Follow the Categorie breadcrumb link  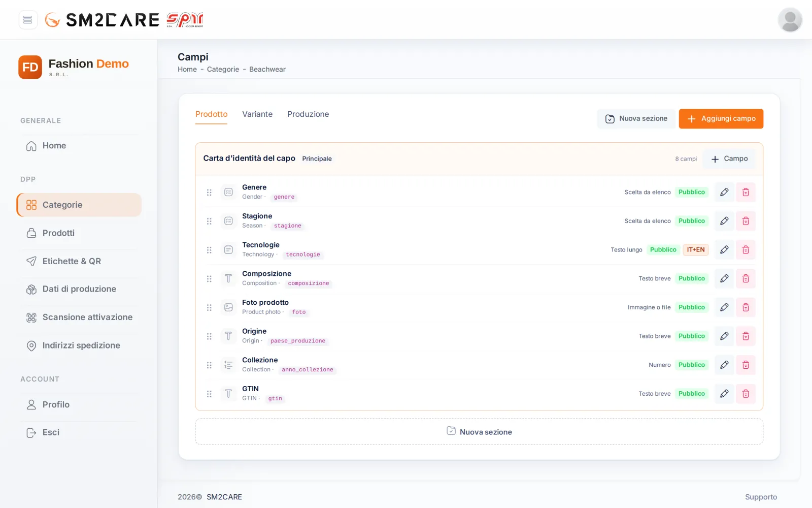[x=223, y=70]
